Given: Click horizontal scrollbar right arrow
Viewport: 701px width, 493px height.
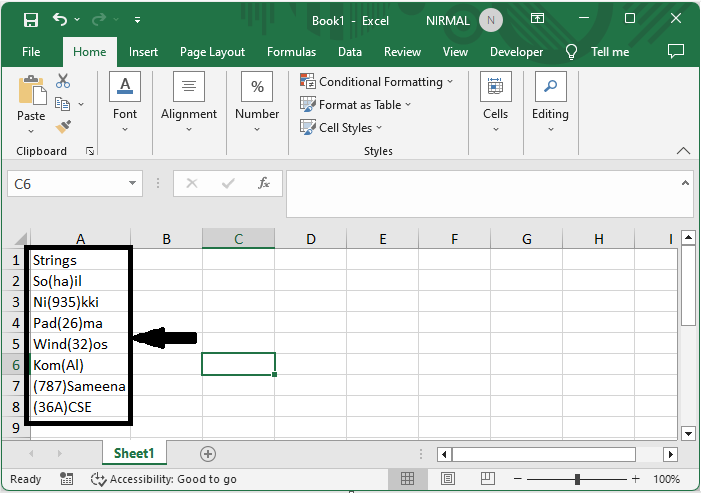Looking at the screenshot, I should coord(670,455).
